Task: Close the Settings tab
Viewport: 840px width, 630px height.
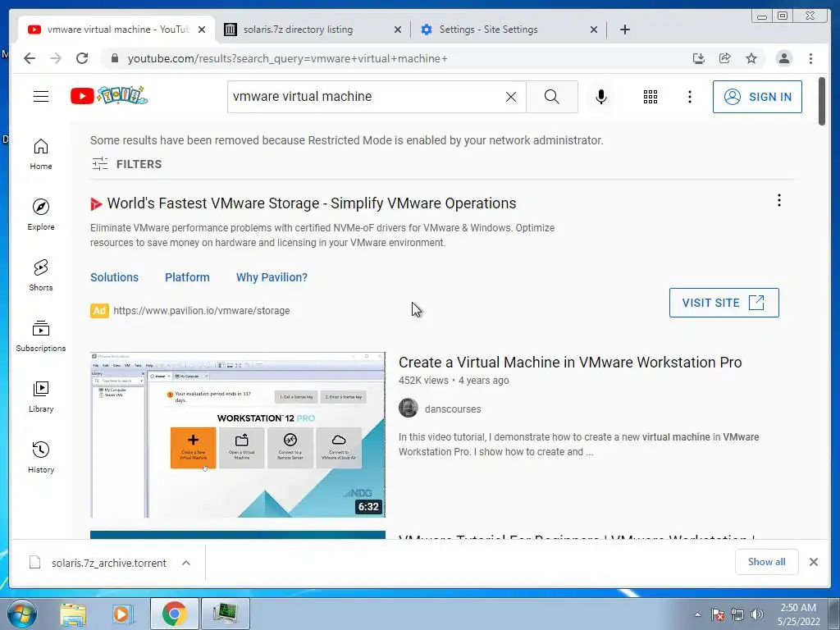Action: point(594,30)
